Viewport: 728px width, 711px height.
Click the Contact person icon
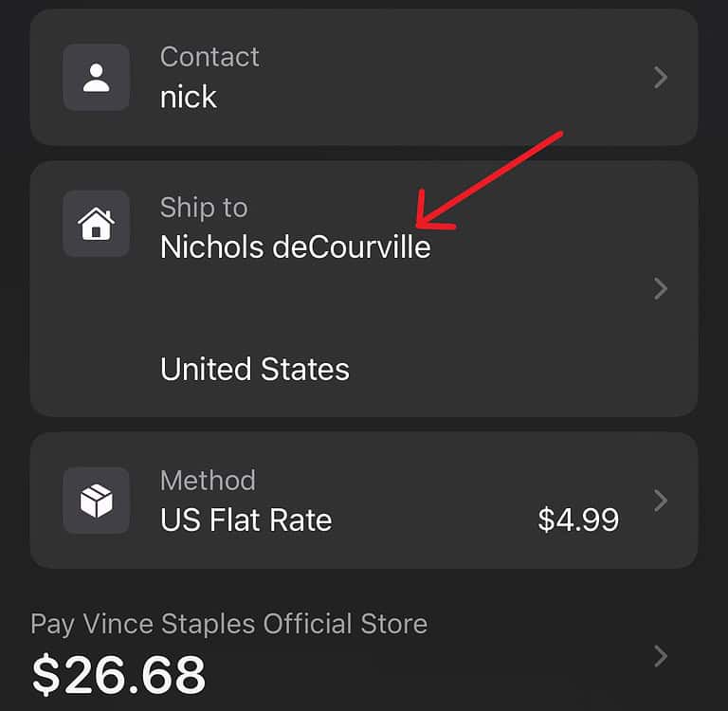click(x=96, y=78)
